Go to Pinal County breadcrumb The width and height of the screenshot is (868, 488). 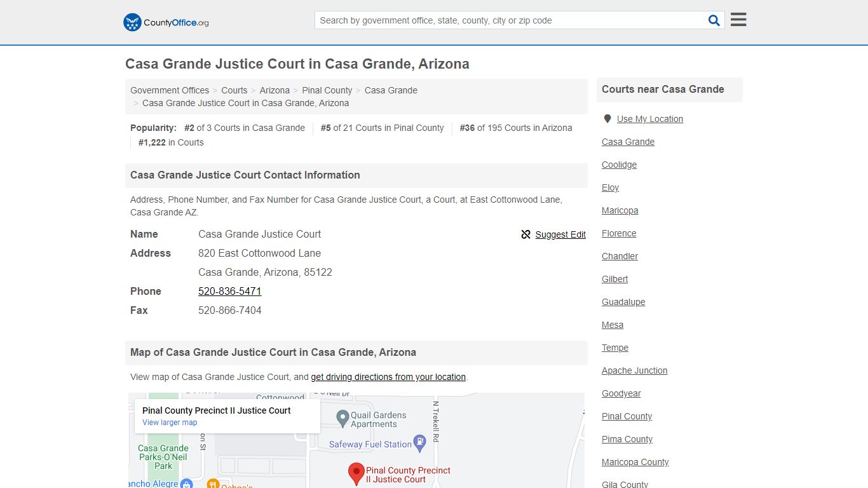click(x=327, y=90)
